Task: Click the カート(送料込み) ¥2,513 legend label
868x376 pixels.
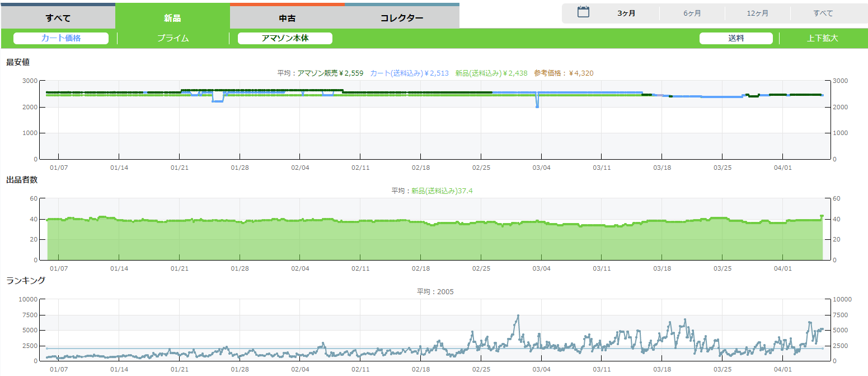Action: point(409,73)
